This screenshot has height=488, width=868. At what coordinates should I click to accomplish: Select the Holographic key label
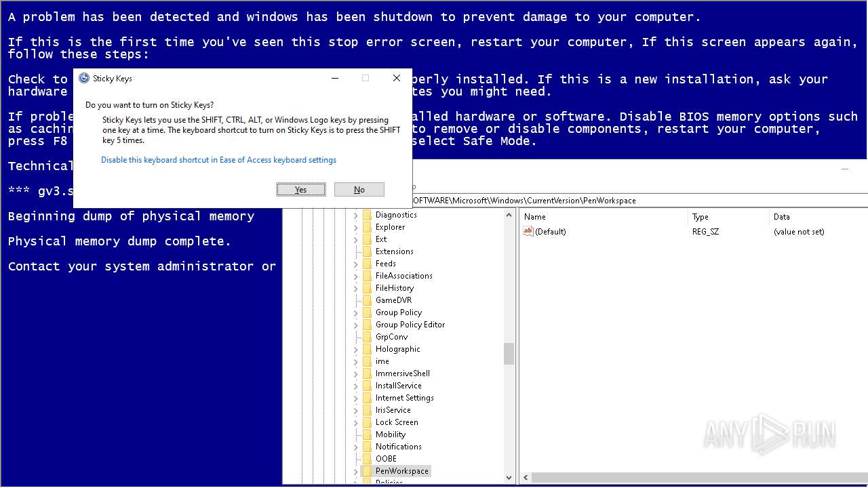(398, 349)
